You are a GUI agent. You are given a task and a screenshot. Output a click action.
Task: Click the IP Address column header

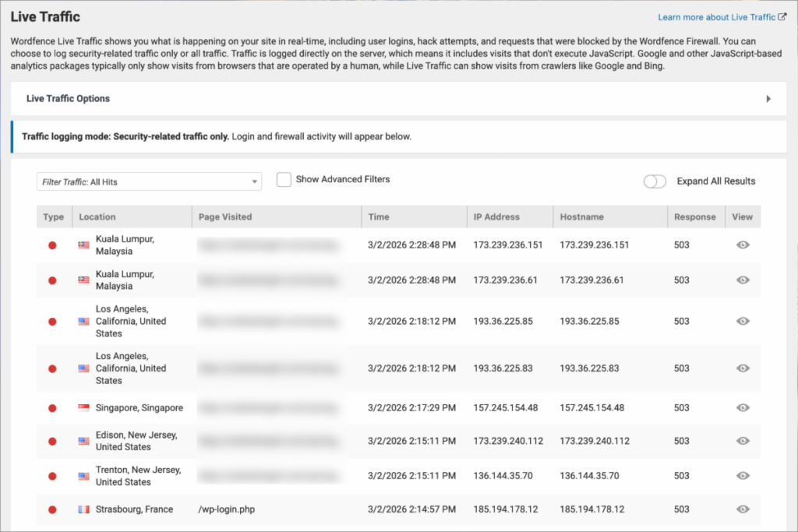point(496,217)
